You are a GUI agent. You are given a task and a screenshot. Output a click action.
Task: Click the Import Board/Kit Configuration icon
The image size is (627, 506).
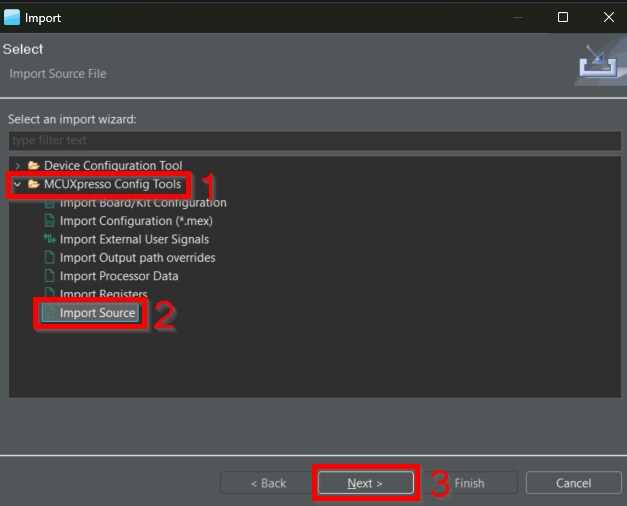click(x=49, y=203)
